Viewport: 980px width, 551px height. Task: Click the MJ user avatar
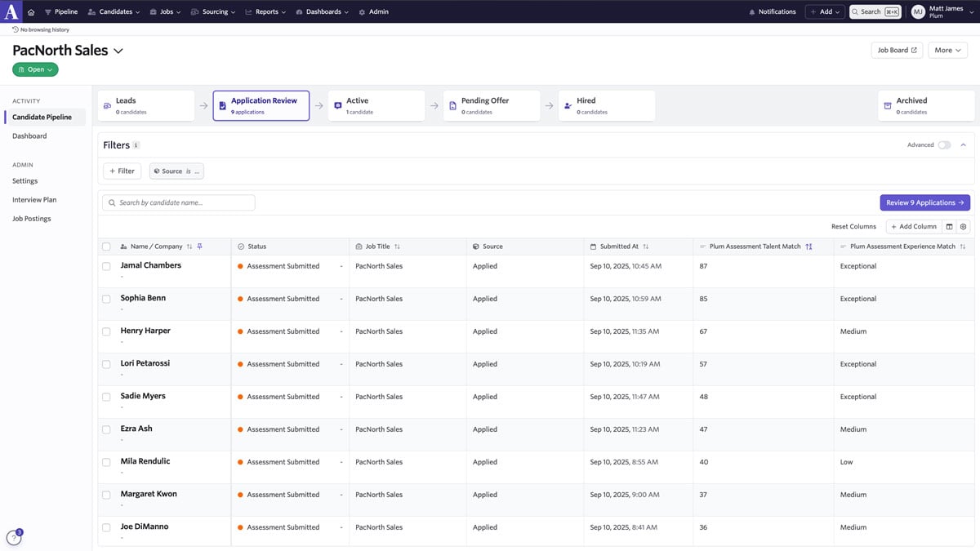tap(918, 11)
